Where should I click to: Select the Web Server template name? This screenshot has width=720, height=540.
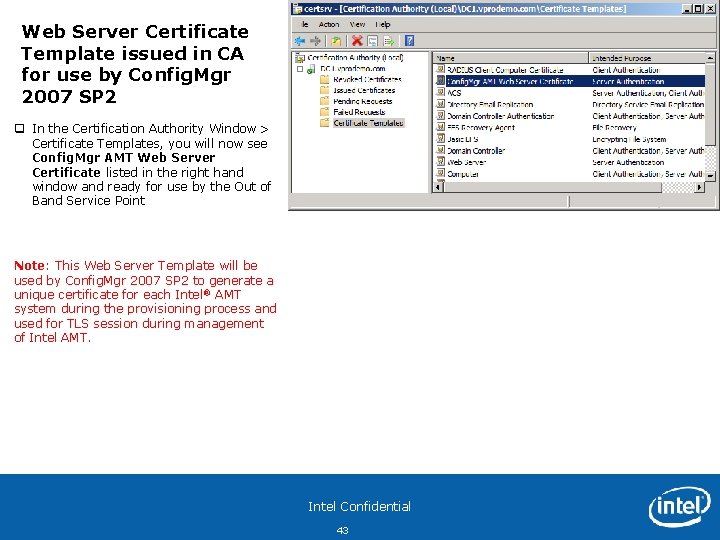pos(466,162)
